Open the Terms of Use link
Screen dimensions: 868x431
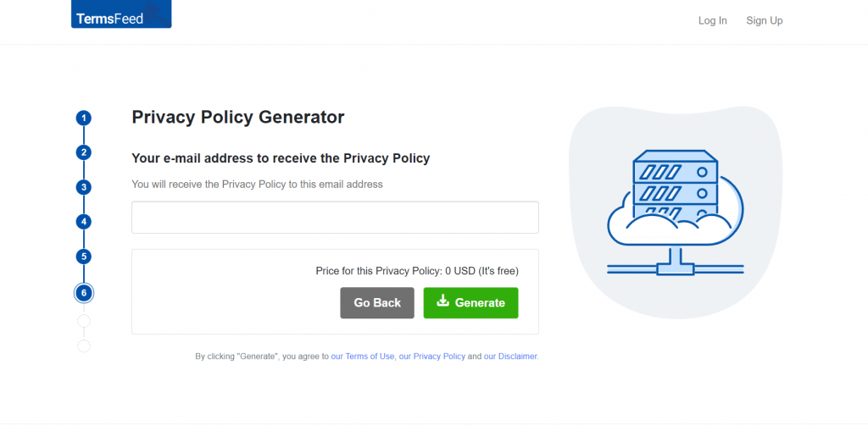[363, 356]
